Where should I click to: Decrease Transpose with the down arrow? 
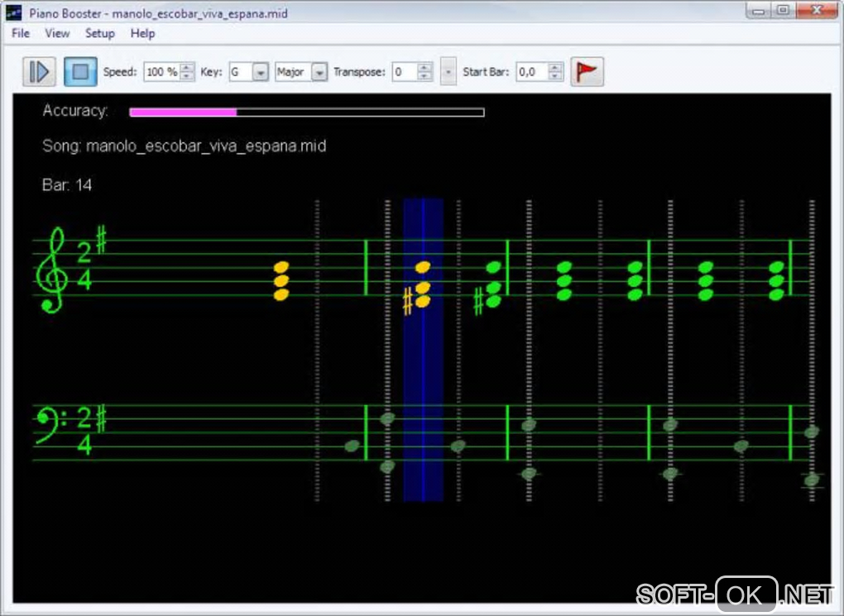click(424, 76)
